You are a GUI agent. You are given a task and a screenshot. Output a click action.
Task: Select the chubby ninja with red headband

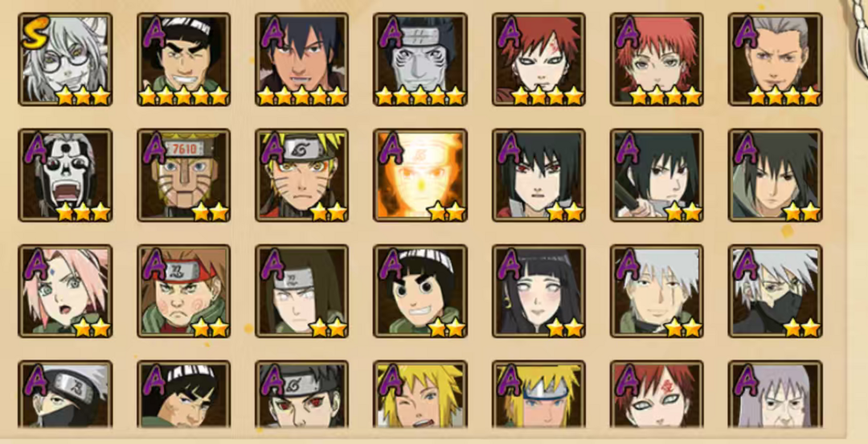(184, 291)
